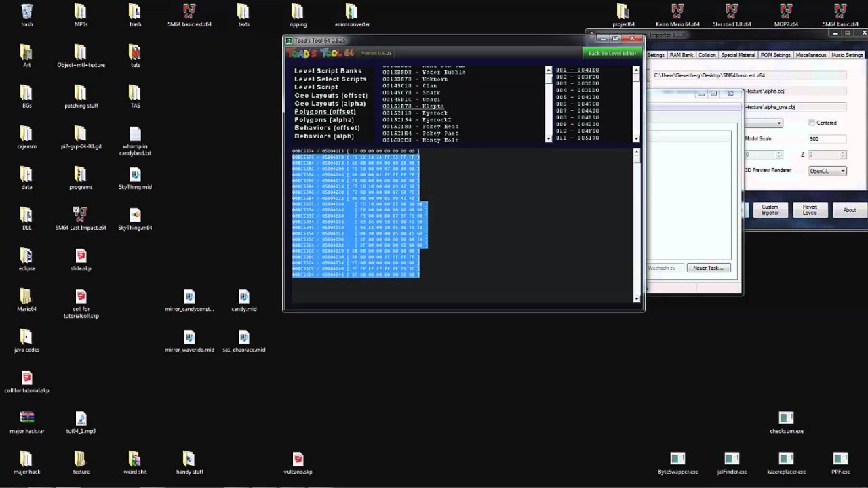Switch to RAM Bank tab in Importer
The height and width of the screenshot is (488, 868).
682,55
